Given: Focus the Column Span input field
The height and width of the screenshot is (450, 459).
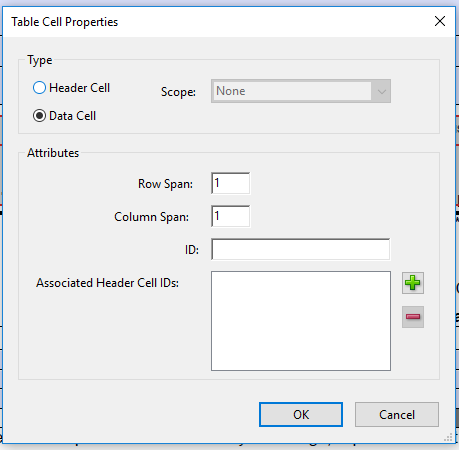Looking at the screenshot, I should click(x=230, y=216).
